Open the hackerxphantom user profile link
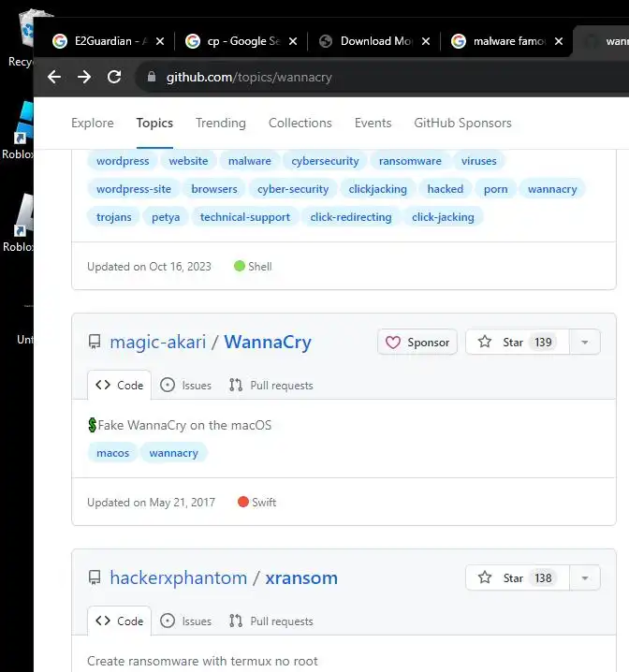 [x=178, y=577]
